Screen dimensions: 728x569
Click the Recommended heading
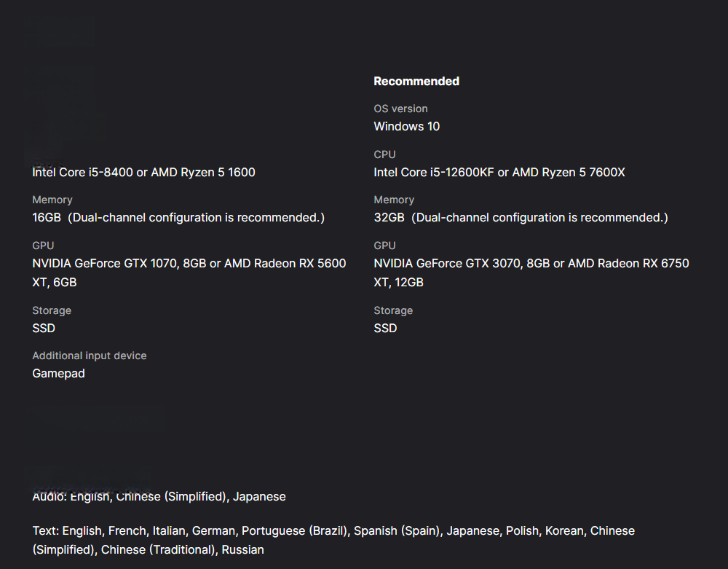[x=416, y=82]
